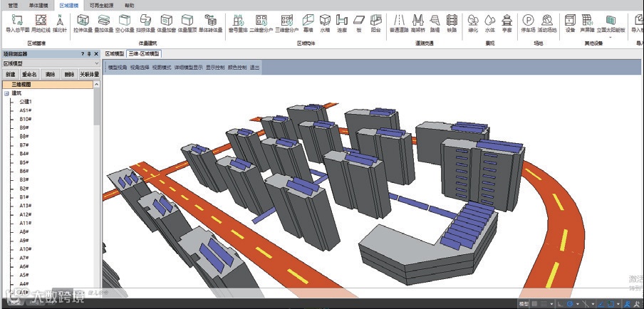Toggle the 模型 button in status bar
644x309 pixels.
[x=524, y=304]
